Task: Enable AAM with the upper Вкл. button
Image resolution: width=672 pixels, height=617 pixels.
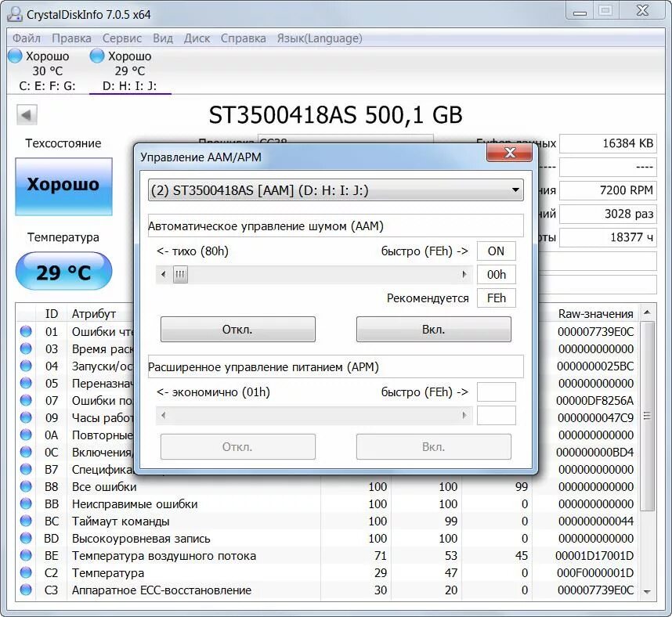Action: (x=433, y=329)
